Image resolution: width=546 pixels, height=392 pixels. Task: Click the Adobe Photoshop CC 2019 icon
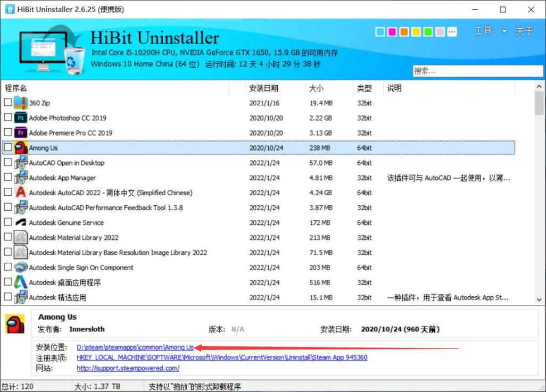point(21,118)
